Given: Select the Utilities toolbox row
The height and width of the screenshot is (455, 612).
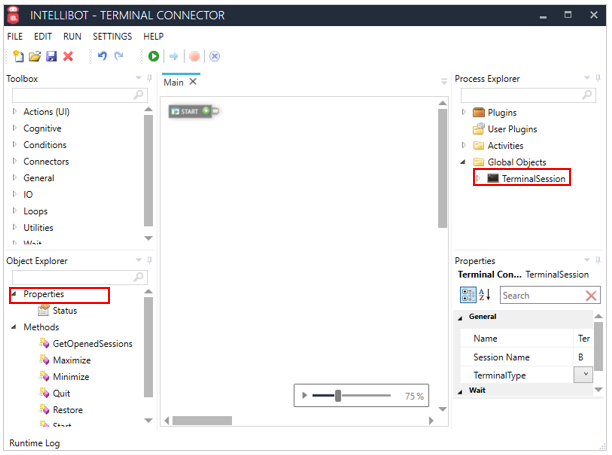Looking at the screenshot, I should coord(38,228).
